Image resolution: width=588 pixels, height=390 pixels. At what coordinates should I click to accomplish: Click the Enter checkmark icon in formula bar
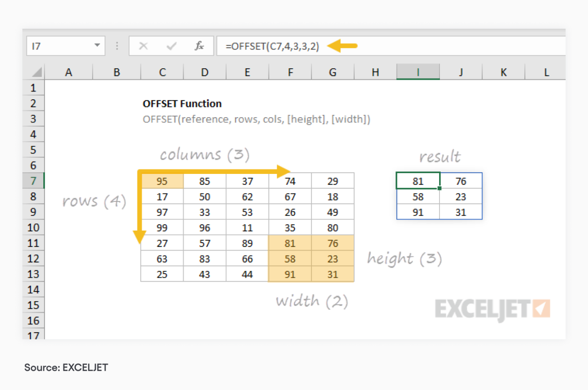tap(171, 46)
